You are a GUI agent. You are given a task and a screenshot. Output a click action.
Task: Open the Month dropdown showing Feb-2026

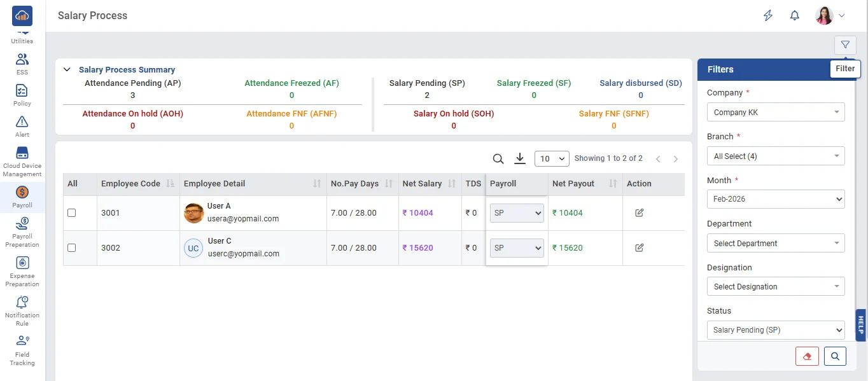[x=775, y=199]
